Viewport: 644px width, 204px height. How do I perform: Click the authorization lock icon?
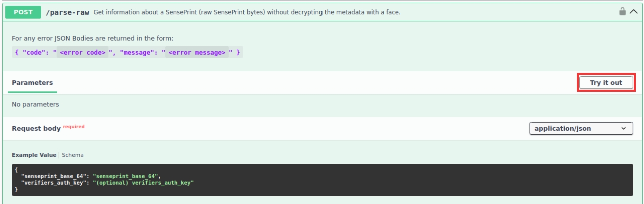[623, 11]
